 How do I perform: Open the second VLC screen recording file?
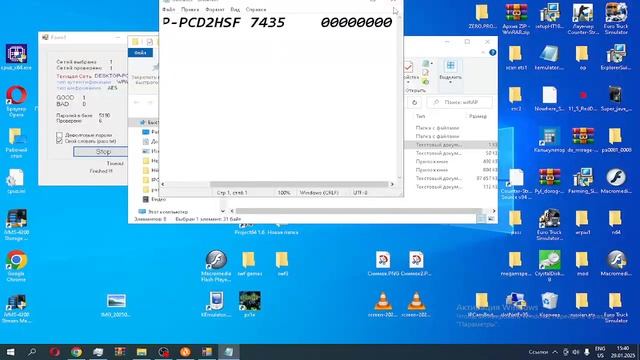pyautogui.click(x=416, y=304)
